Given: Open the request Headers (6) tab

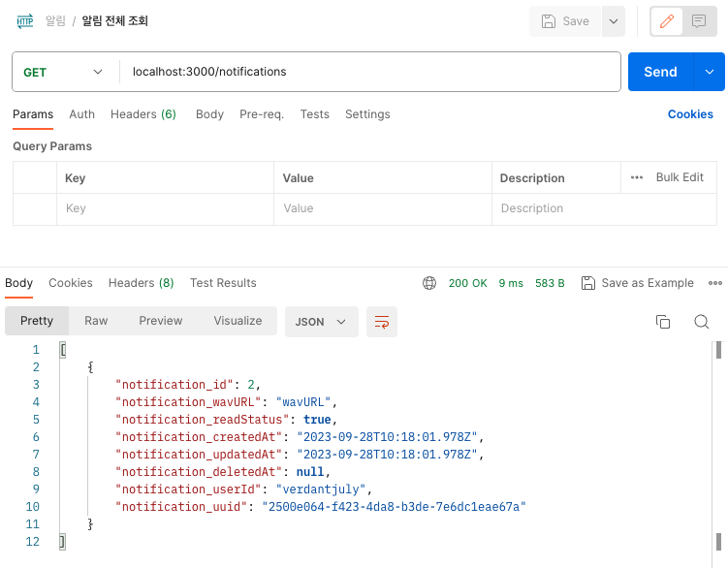Looking at the screenshot, I should pyautogui.click(x=143, y=114).
